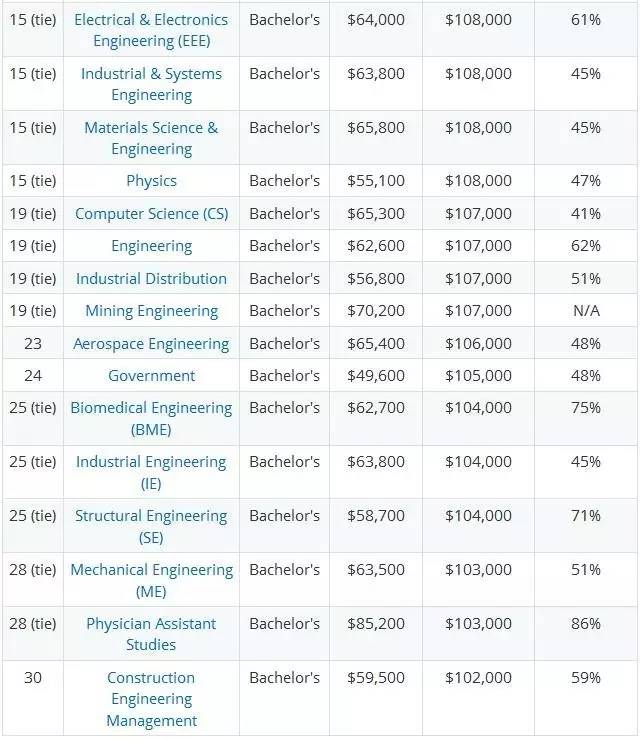Open Industrial Engineering (IE) link
The image size is (640, 740).
[151, 472]
